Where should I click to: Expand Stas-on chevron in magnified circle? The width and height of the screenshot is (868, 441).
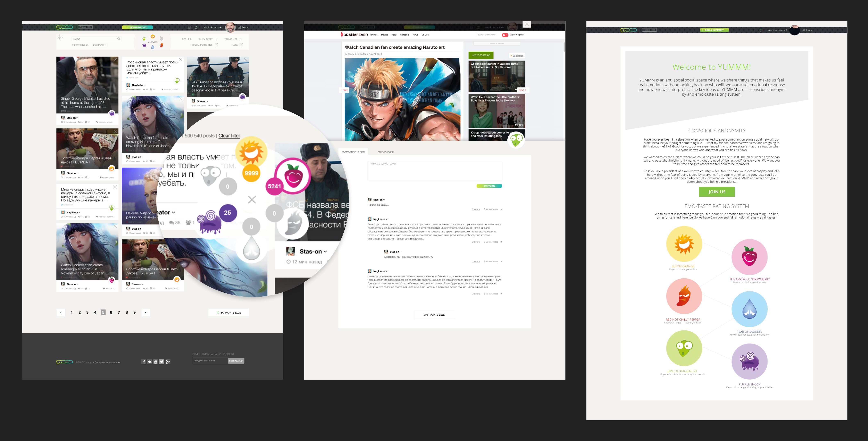tap(325, 252)
